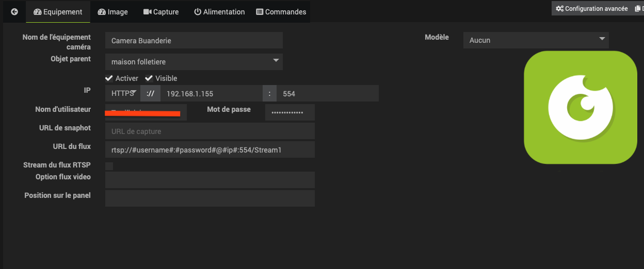Edit the camera name field
Viewport: 644px width, 269px height.
click(x=194, y=40)
